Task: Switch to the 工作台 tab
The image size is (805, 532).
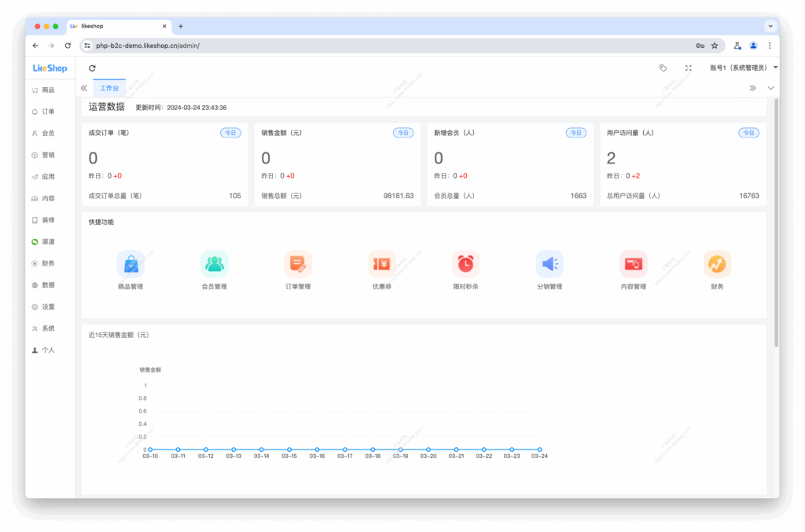Action: pyautogui.click(x=109, y=88)
